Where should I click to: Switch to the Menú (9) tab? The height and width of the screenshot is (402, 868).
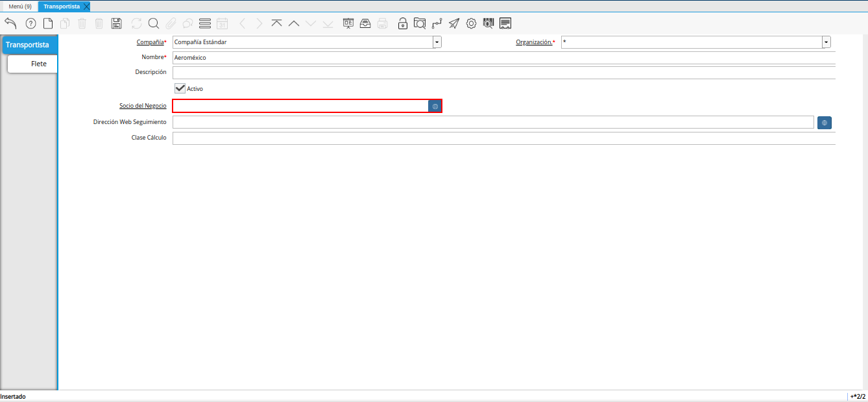pyautogui.click(x=20, y=6)
